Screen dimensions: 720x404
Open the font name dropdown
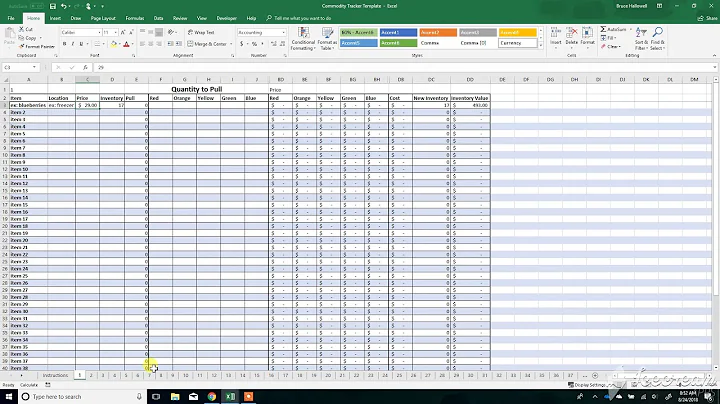click(x=99, y=32)
